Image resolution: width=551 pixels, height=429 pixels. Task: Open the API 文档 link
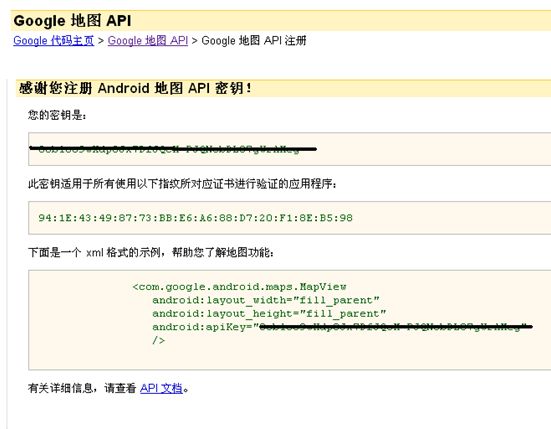coord(161,388)
